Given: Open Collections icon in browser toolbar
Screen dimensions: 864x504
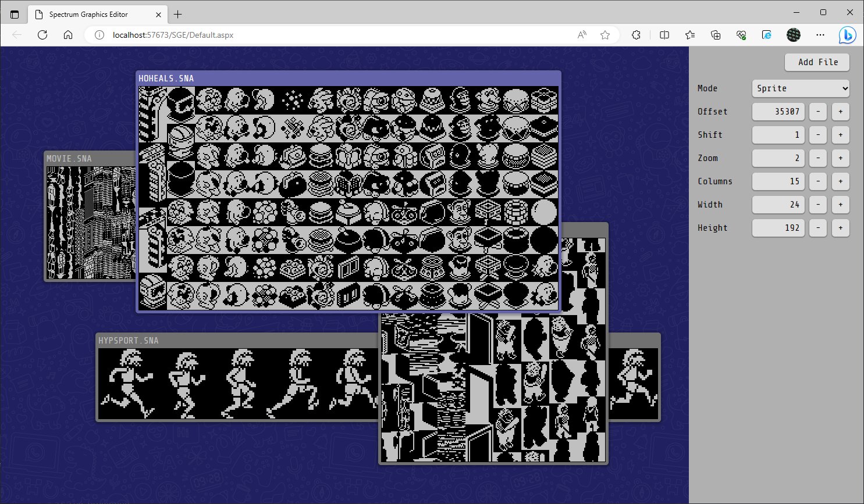Looking at the screenshot, I should (716, 35).
